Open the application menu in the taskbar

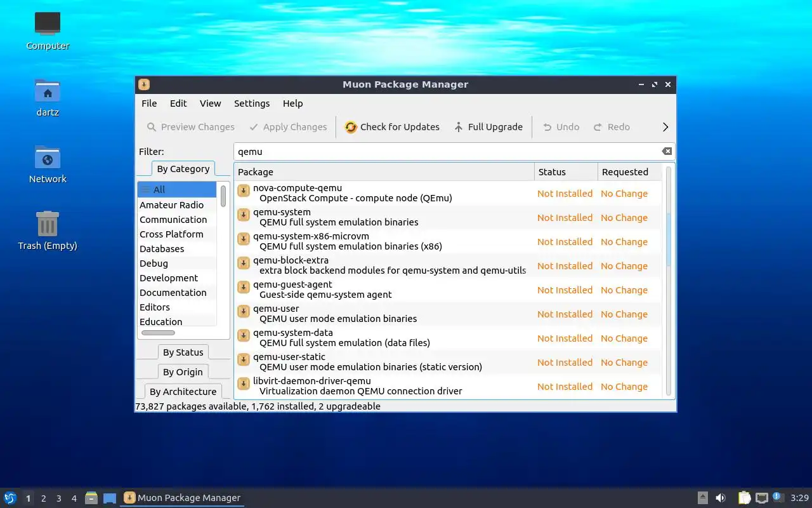(10, 498)
